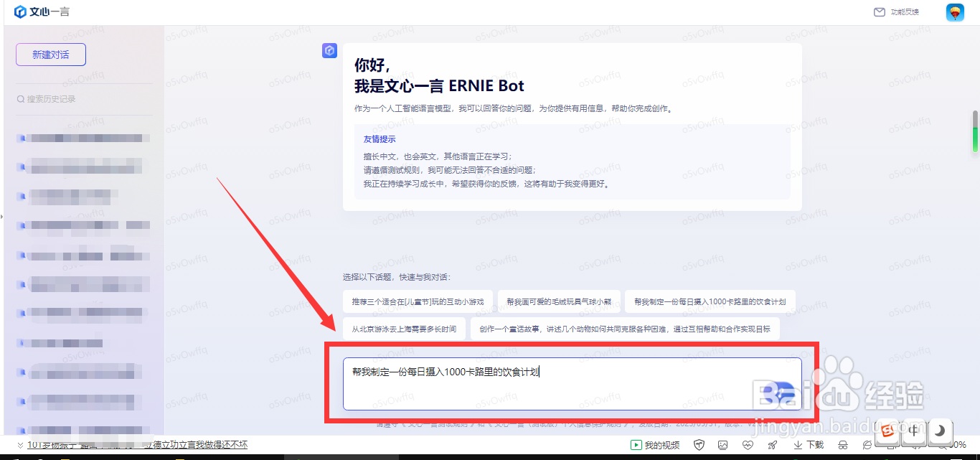Click text 请遵循测试规则，我可能无法回答不合适的问题
This screenshot has width=980, height=460.
pyautogui.click(x=450, y=170)
